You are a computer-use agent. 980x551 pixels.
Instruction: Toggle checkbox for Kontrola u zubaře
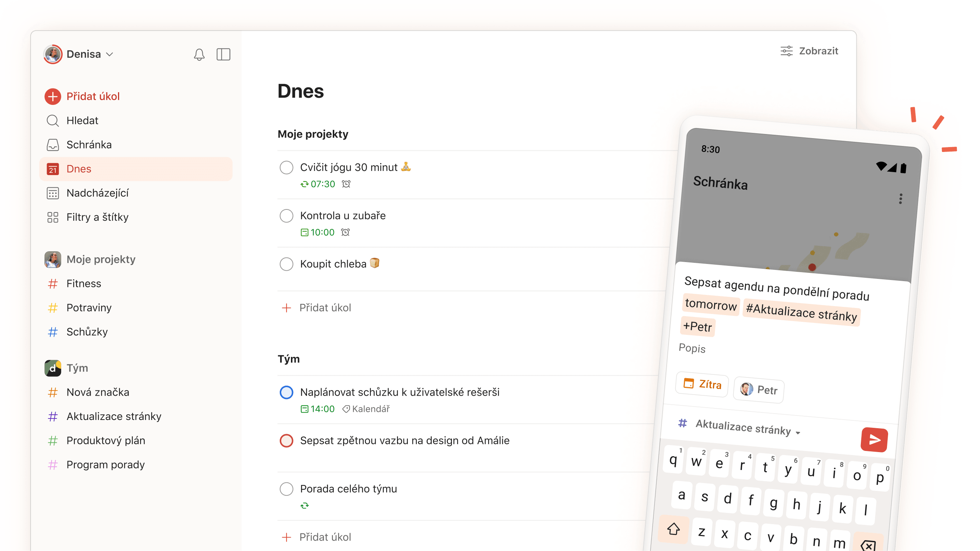pyautogui.click(x=286, y=215)
